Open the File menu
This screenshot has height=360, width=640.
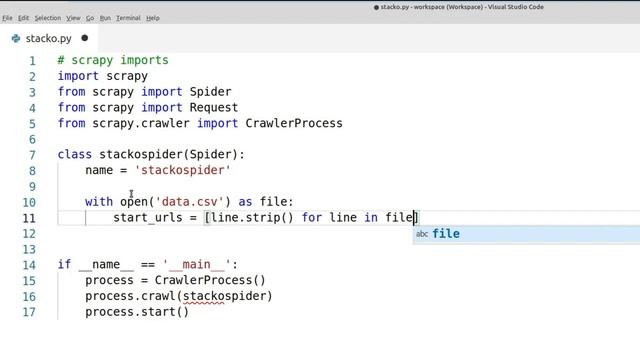click(7, 18)
